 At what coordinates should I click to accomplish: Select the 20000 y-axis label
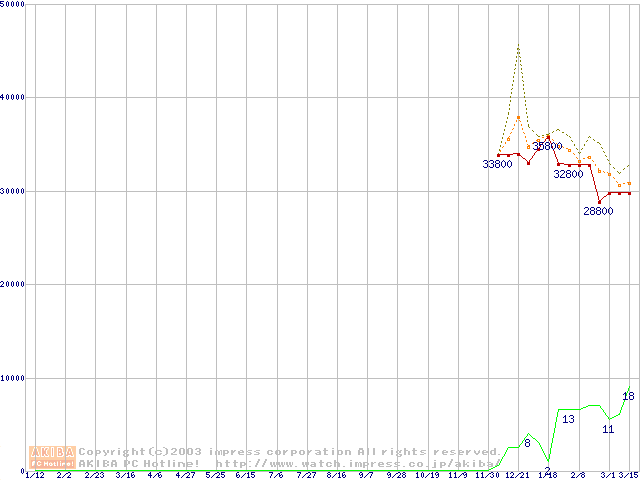click(15, 284)
